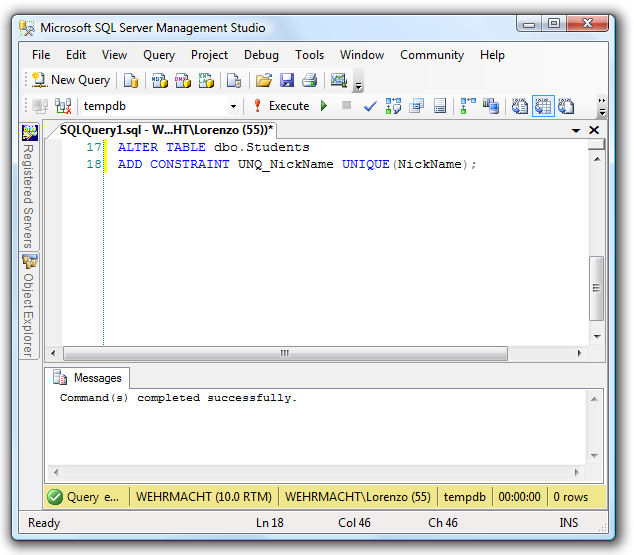Display Estimated Execution Plan icon
The height and width of the screenshot is (555, 634).
[x=393, y=106]
